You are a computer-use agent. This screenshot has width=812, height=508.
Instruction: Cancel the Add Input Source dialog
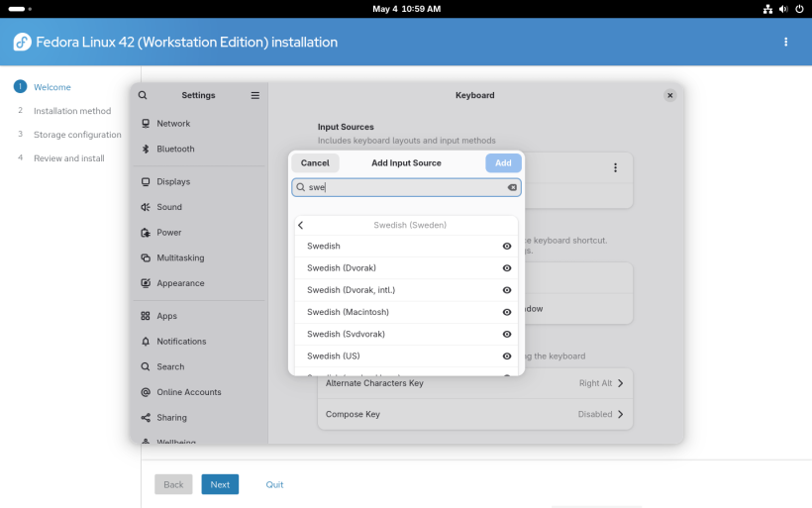point(315,163)
